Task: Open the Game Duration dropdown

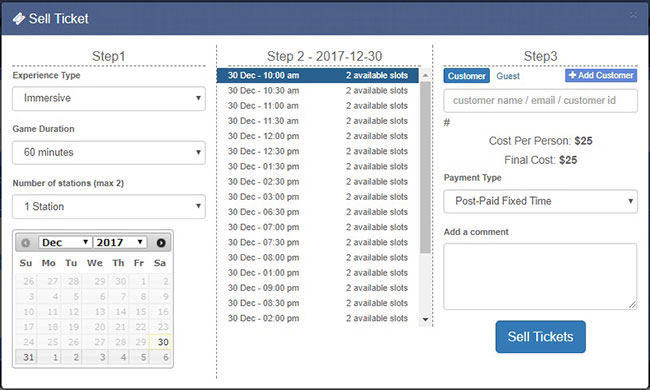Action: coord(109,153)
